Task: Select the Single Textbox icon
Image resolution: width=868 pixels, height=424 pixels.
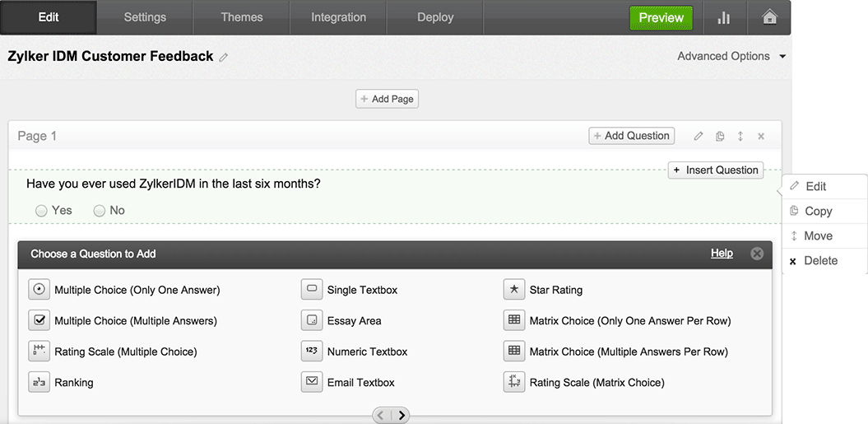Action: click(312, 289)
